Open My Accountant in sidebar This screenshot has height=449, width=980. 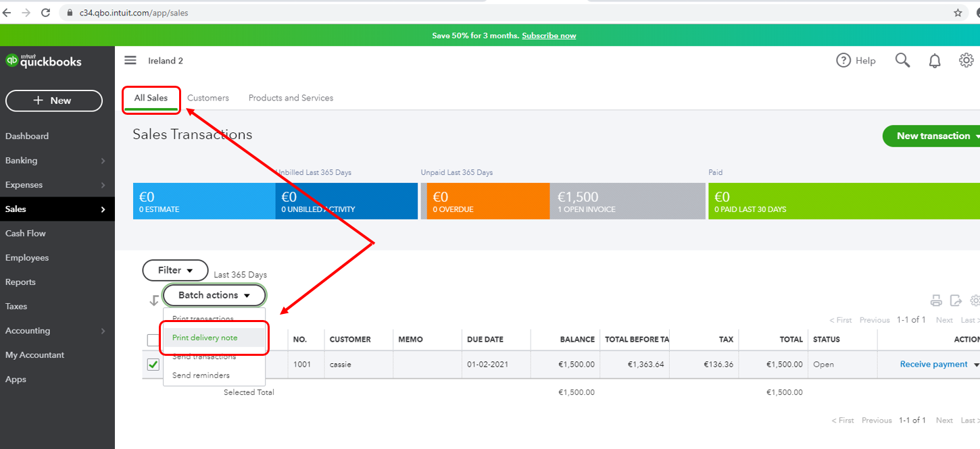point(34,355)
